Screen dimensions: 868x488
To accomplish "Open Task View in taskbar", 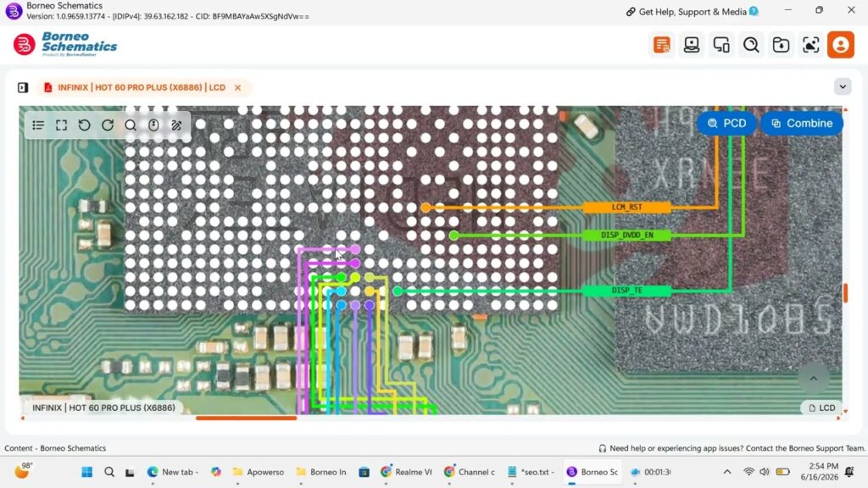I will [x=130, y=472].
